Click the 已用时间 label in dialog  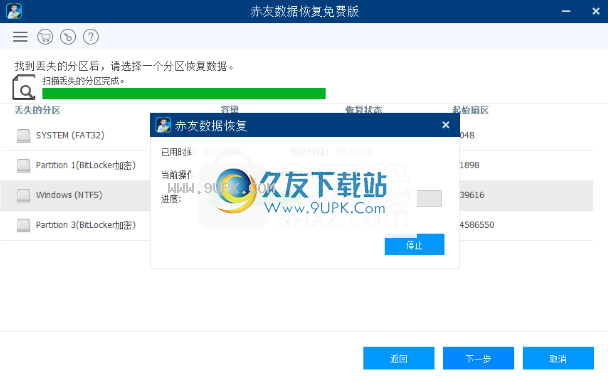click(x=176, y=152)
